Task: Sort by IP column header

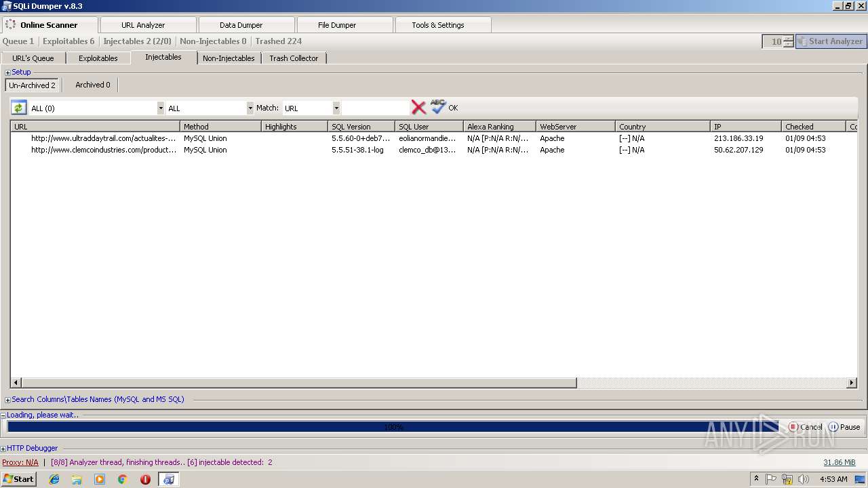Action: click(x=746, y=127)
